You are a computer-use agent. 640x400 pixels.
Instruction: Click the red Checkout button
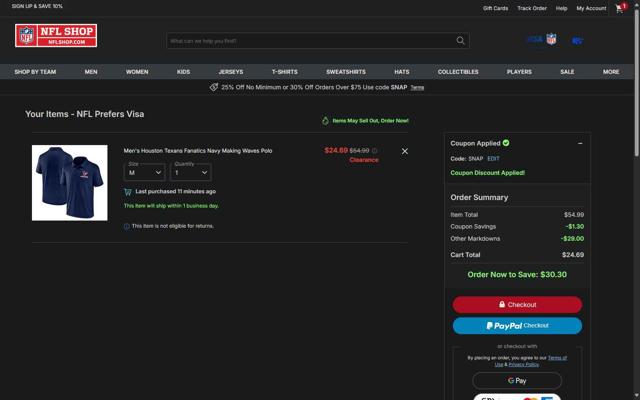tap(517, 304)
